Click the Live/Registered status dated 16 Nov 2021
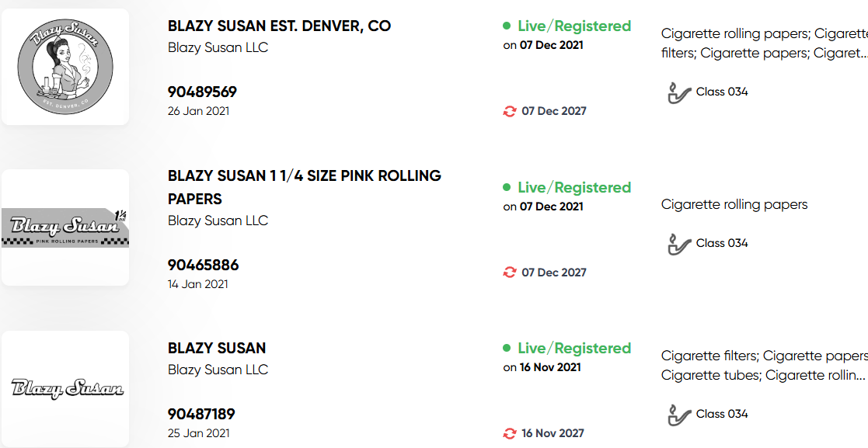 566,349
